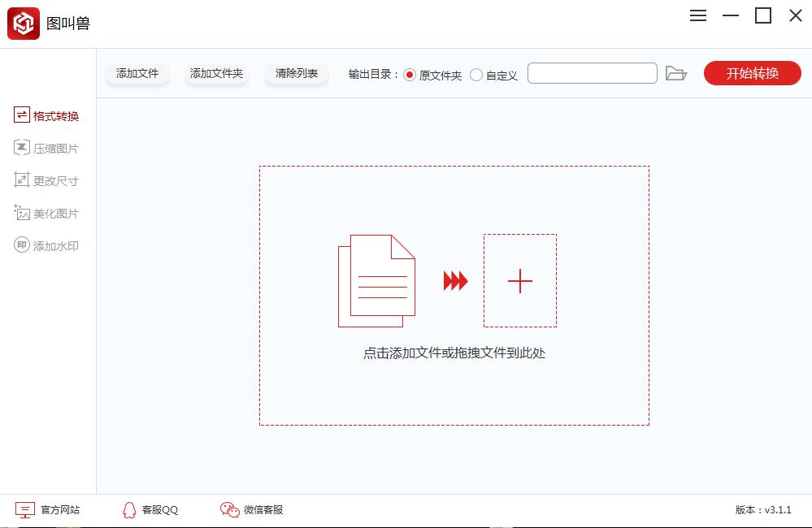Add a folder with 添加文件夹
812x528 pixels.
click(216, 72)
